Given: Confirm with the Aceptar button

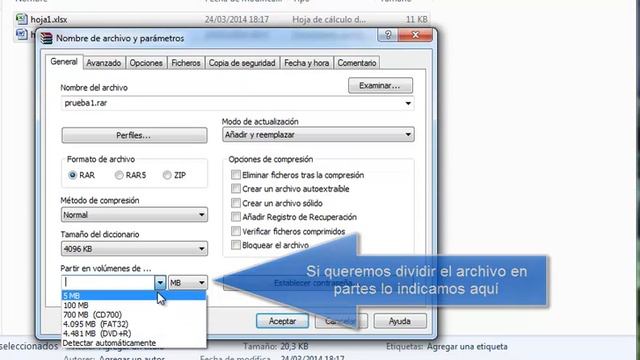Looking at the screenshot, I should point(282,321).
